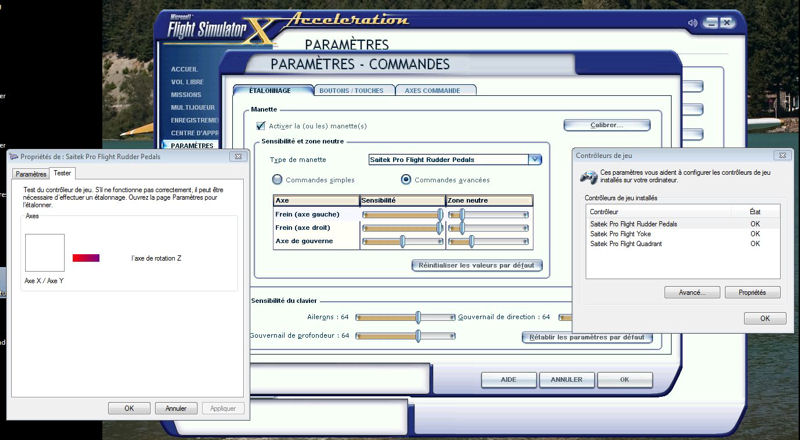Click the AIDE button
Viewport: 800px width, 440px height.
coord(509,380)
